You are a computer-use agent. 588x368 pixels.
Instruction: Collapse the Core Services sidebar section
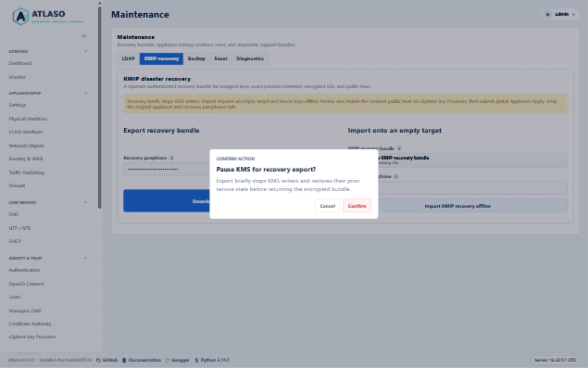click(86, 202)
